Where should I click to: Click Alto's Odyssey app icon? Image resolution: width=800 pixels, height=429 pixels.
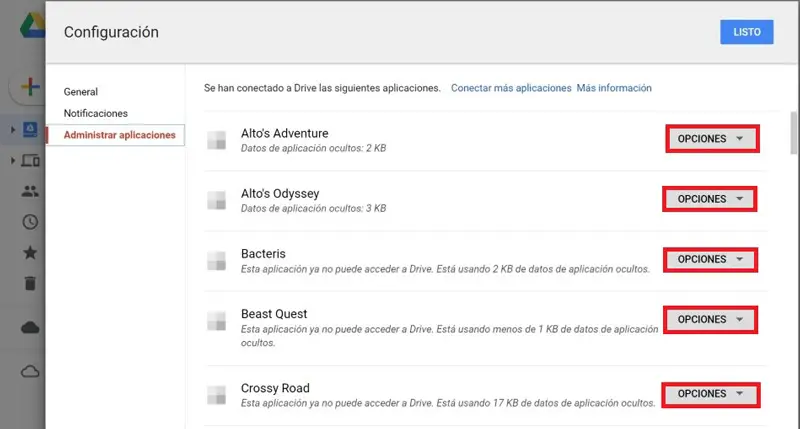[216, 200]
